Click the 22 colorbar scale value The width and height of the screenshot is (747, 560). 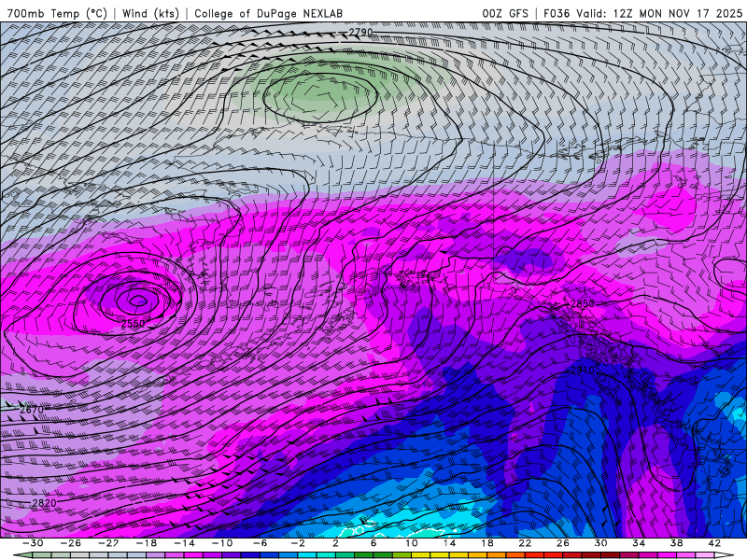pos(525,543)
